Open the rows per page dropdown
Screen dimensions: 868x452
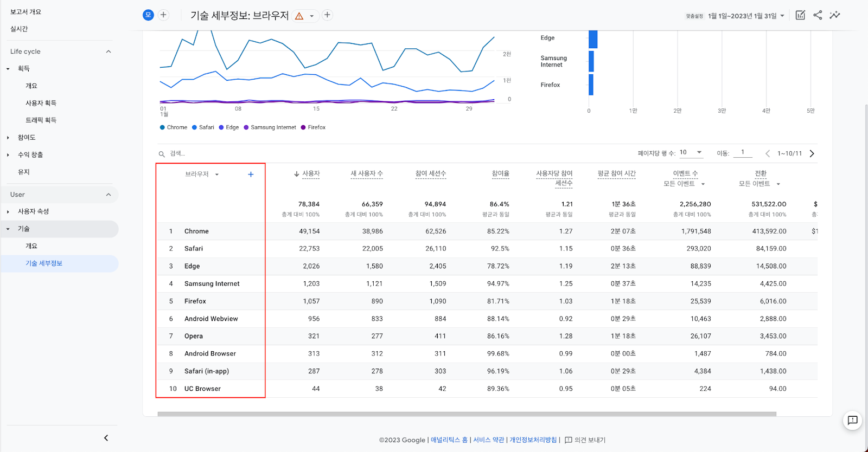691,153
